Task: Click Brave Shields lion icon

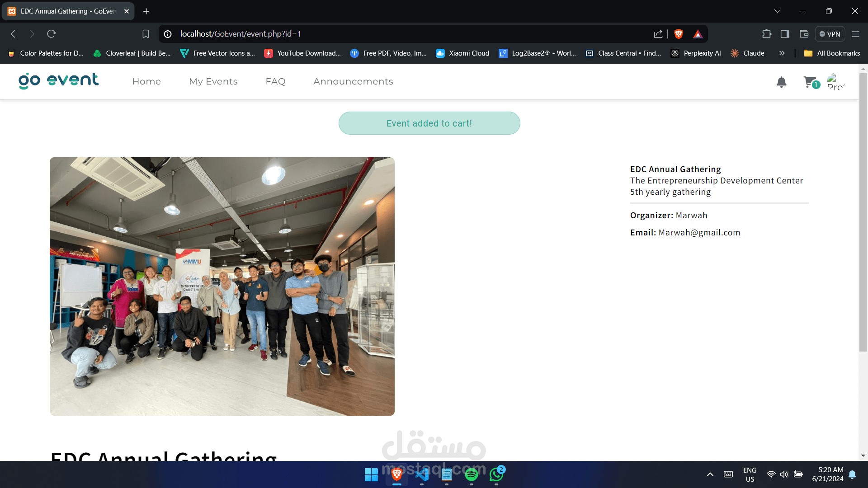Action: tap(678, 34)
